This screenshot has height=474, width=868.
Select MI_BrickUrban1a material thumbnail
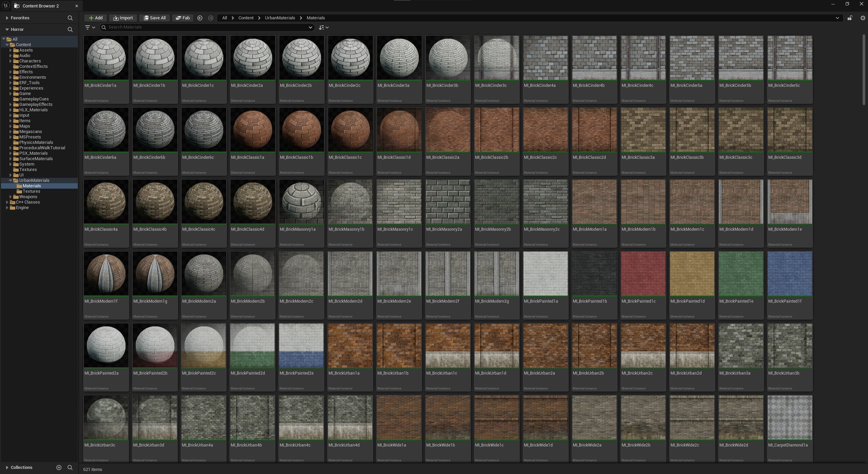point(351,346)
